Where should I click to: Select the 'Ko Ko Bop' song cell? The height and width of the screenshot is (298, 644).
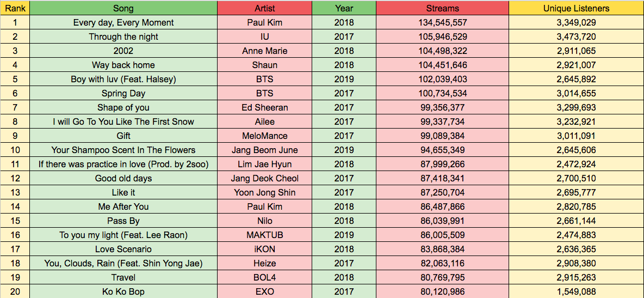(x=123, y=291)
